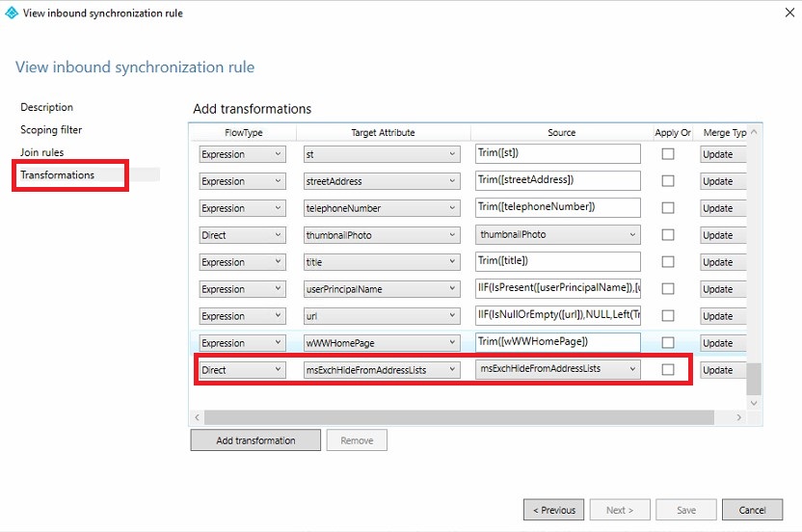
Task: Enable Apply Once for thumbnailPhoto row
Action: (x=667, y=235)
